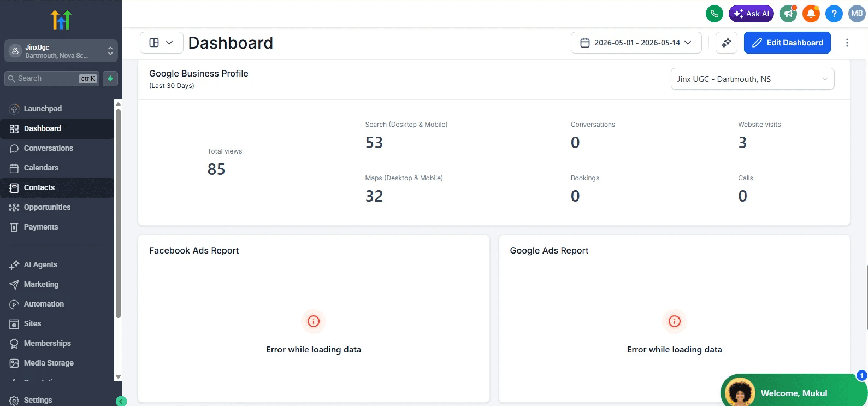Viewport: 868px width, 406px height.
Task: Navigate to Contacts in the sidebar
Action: [x=57, y=187]
